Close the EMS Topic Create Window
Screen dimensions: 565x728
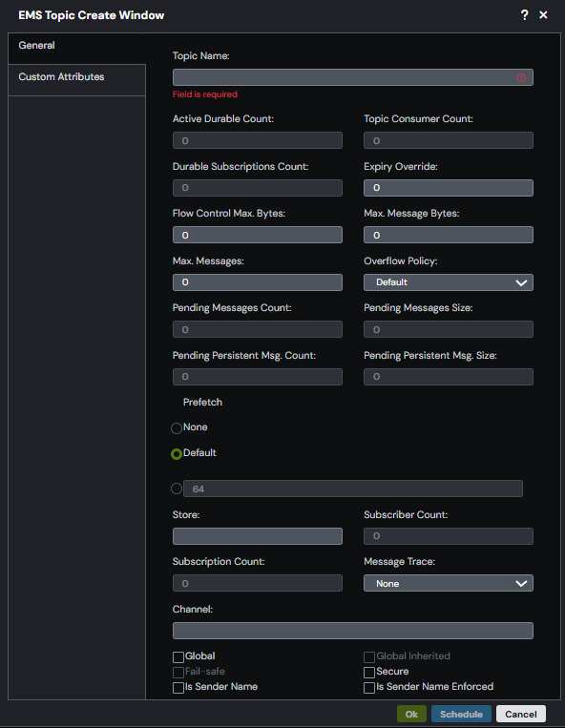543,15
